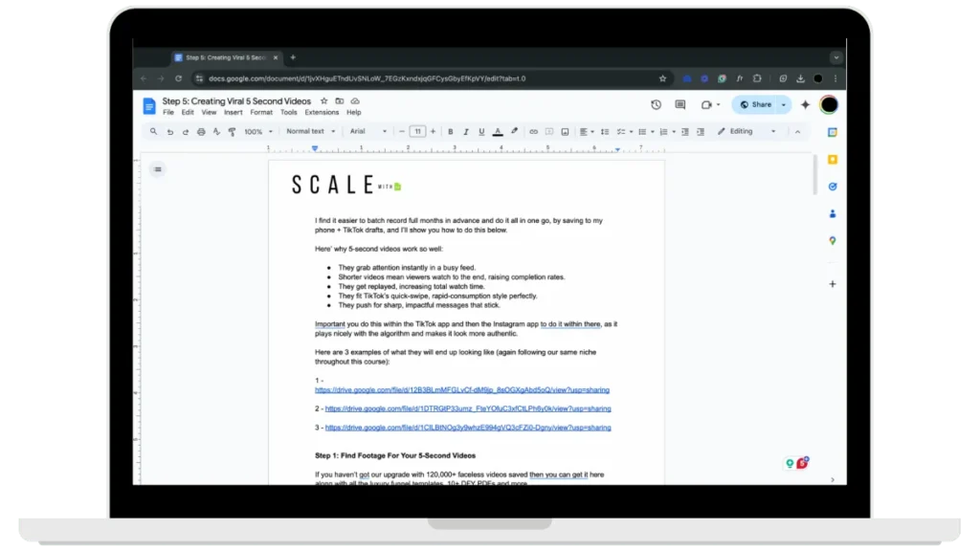Click the blue Share button

click(755, 105)
